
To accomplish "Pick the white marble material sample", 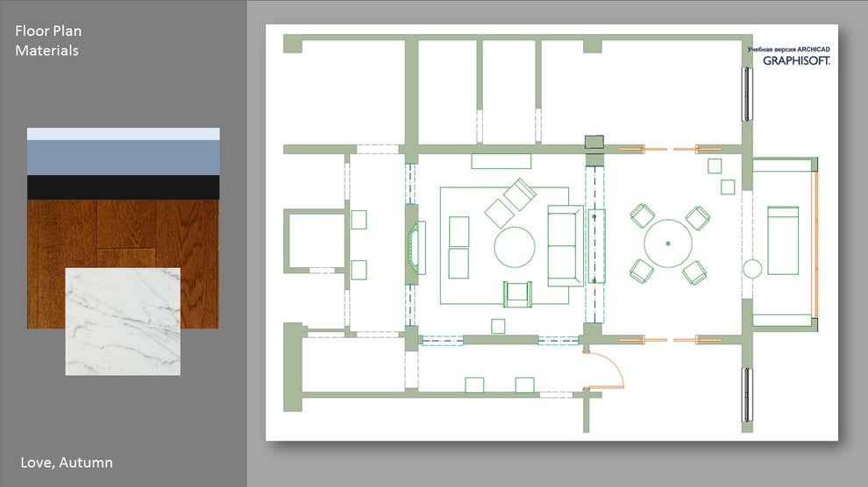I will tap(123, 321).
